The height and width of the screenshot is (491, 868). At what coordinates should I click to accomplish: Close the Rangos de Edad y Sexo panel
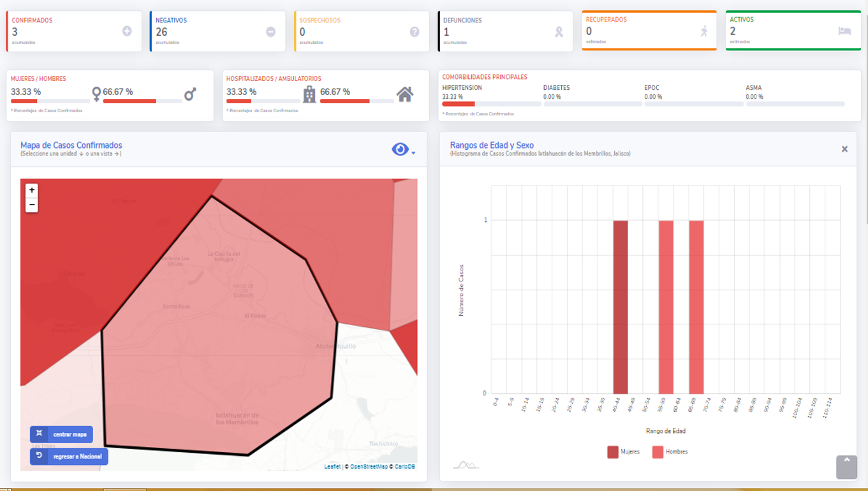click(x=844, y=149)
